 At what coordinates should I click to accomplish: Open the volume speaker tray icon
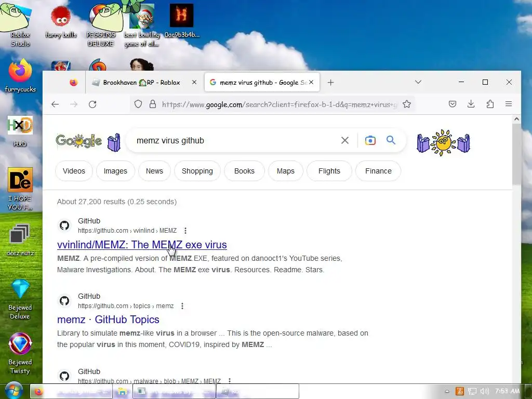coord(485,392)
